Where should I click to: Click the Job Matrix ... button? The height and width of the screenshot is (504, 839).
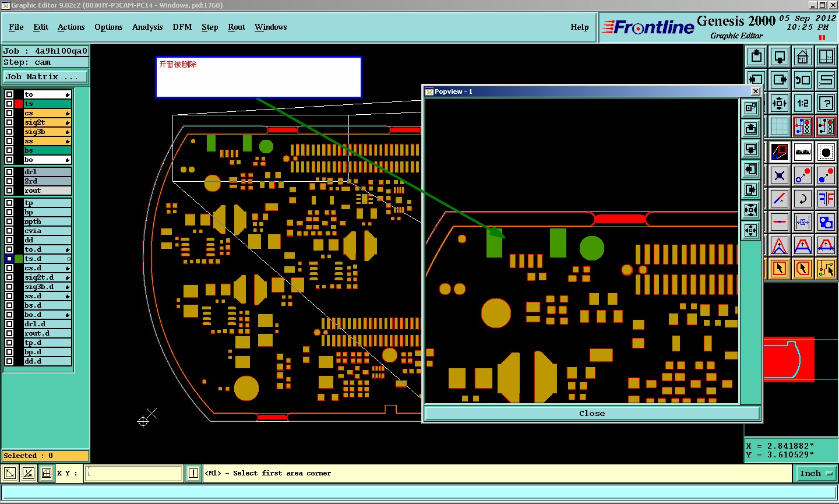click(45, 77)
